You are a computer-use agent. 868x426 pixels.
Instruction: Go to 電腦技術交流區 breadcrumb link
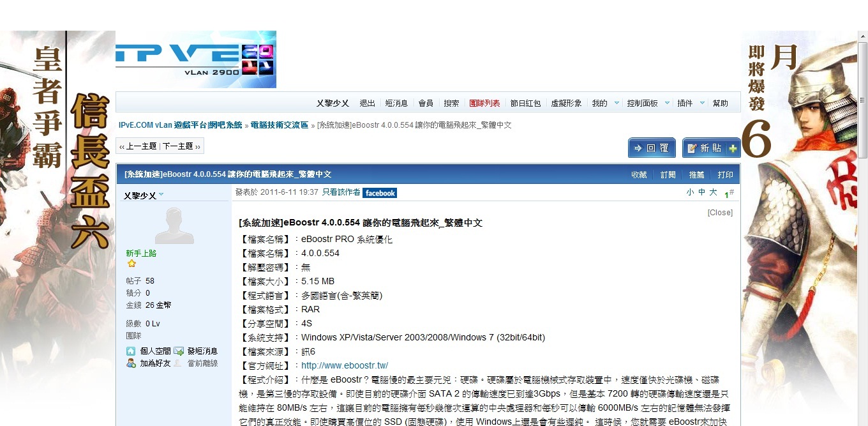click(280, 125)
